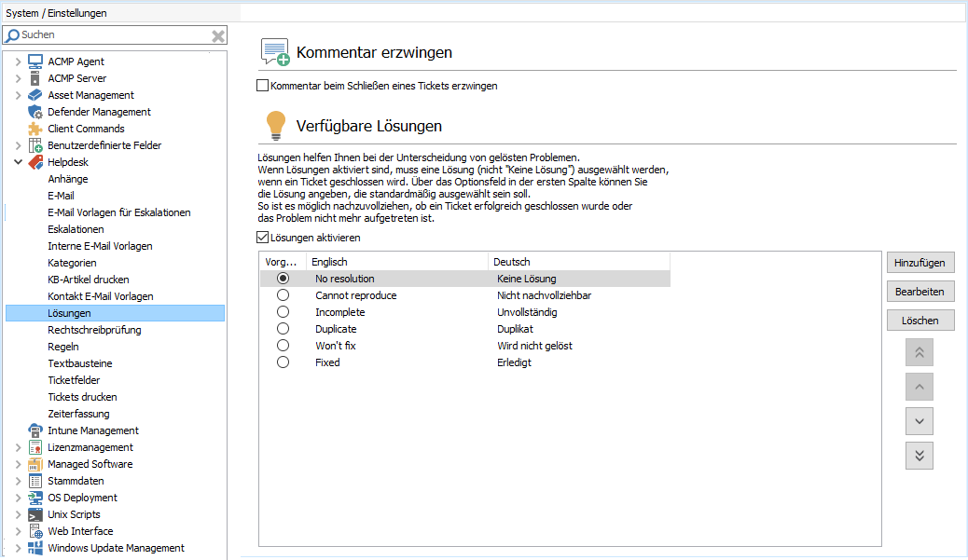
Task: Uncheck the Lösungen aktivieren checkbox
Action: coord(262,237)
